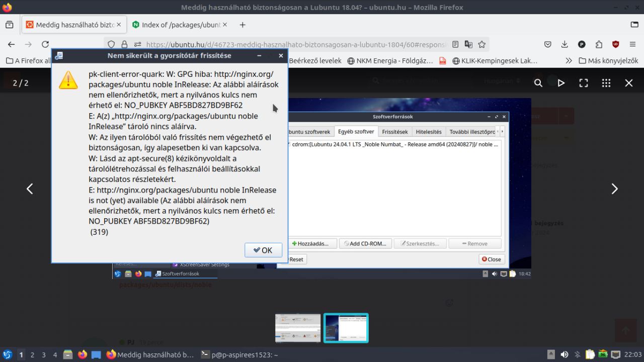
Task: Select the second highlighted lightbox thumbnail
Action: pyautogui.click(x=346, y=328)
